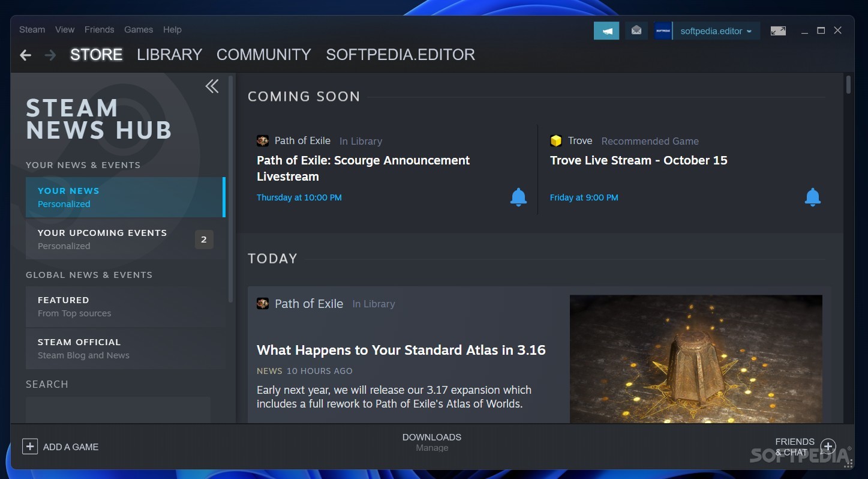Viewport: 868px width, 479px height.
Task: Click Friday at 9:00 PM event time
Action: click(584, 197)
